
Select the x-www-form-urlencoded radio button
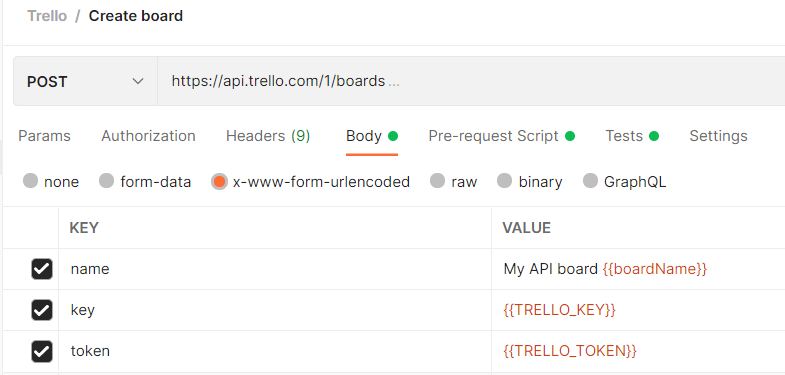(219, 181)
